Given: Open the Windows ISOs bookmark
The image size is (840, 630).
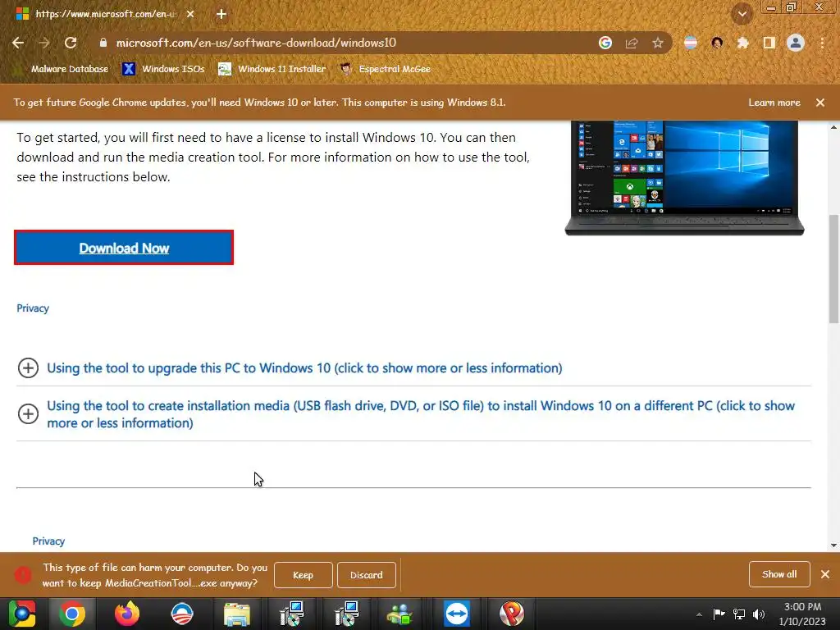Looking at the screenshot, I should pos(163,69).
